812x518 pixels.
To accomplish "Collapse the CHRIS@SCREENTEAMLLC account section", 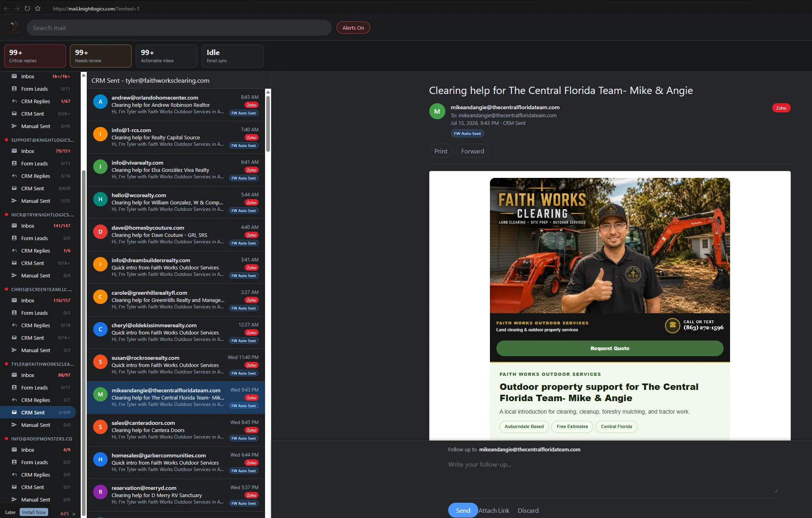I will [x=39, y=290].
